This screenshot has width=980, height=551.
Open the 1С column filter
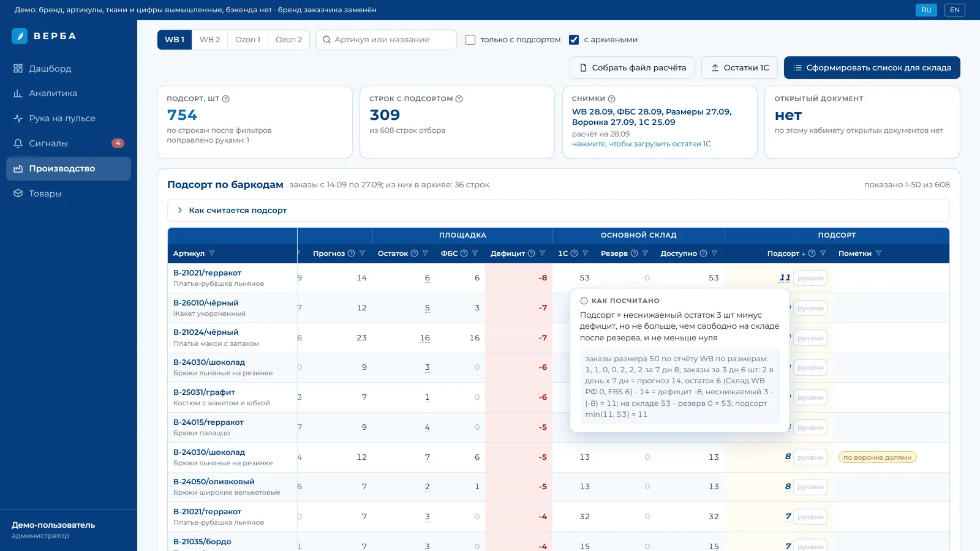pyautogui.click(x=585, y=253)
